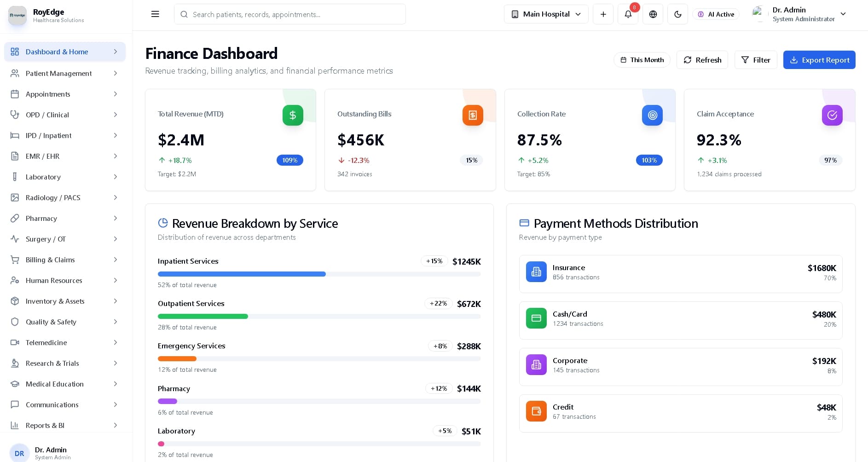868x462 pixels.
Task: Click the 342 invoices text
Action: point(355,174)
